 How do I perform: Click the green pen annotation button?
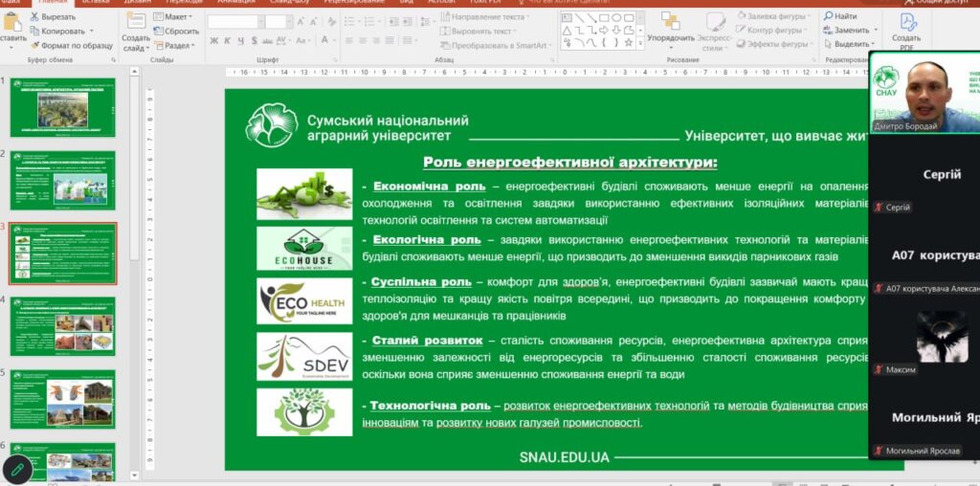click(x=16, y=468)
